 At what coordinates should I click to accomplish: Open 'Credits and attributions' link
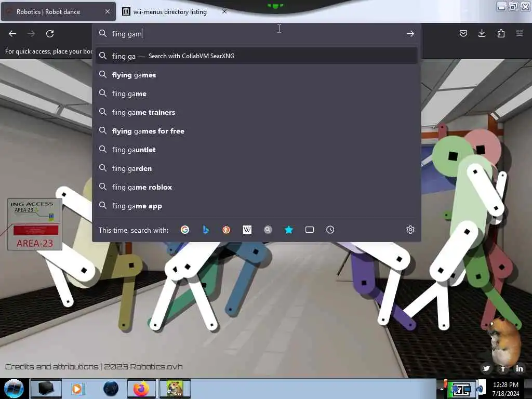[x=51, y=367]
